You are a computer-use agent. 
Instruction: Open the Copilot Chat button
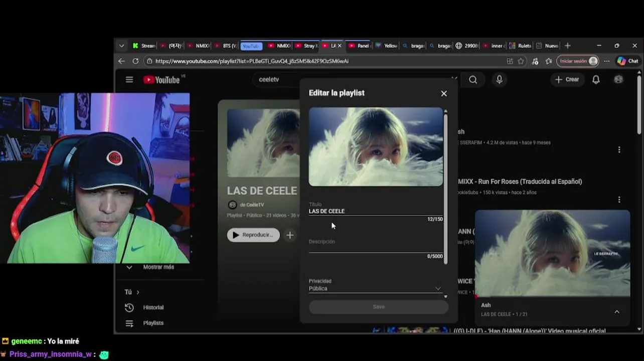click(628, 61)
